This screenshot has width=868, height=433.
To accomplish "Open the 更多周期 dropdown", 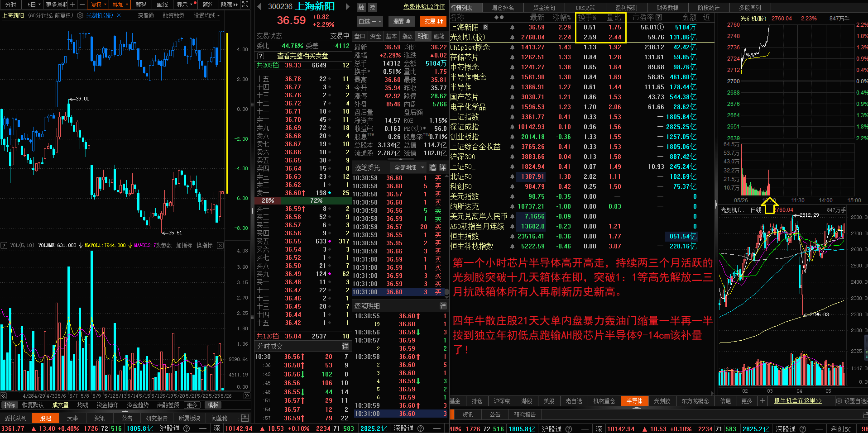I will 56,5.
